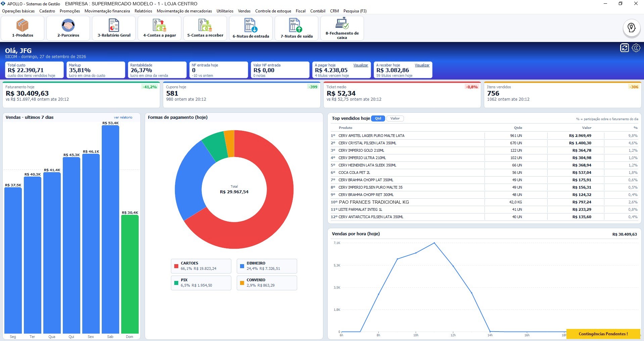Switch Top vendidos to Valor view

click(395, 118)
